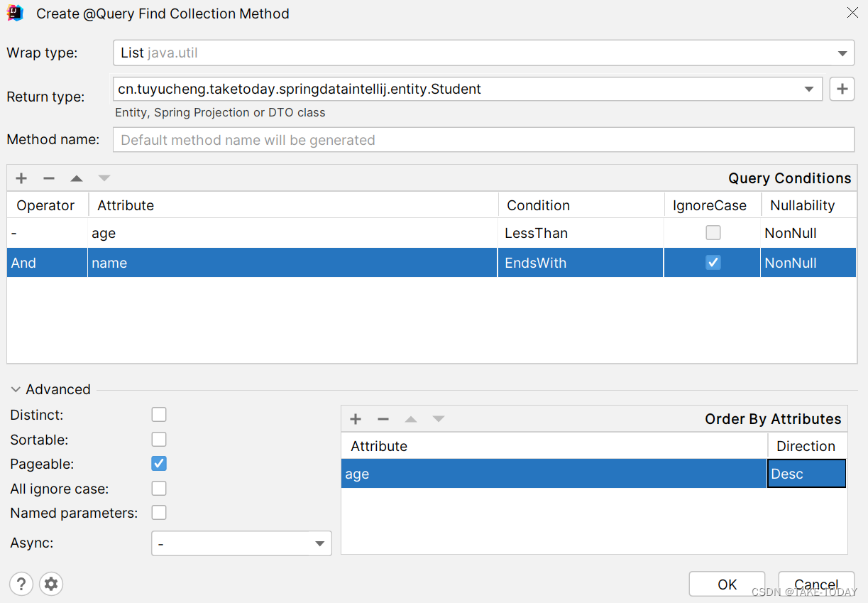
Task: Click the Condition column header
Action: [581, 205]
